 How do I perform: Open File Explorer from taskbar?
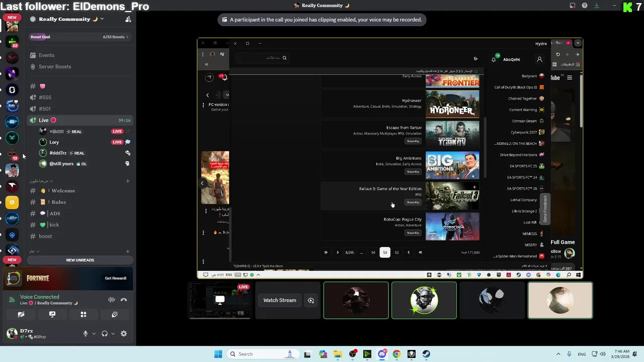click(338, 354)
